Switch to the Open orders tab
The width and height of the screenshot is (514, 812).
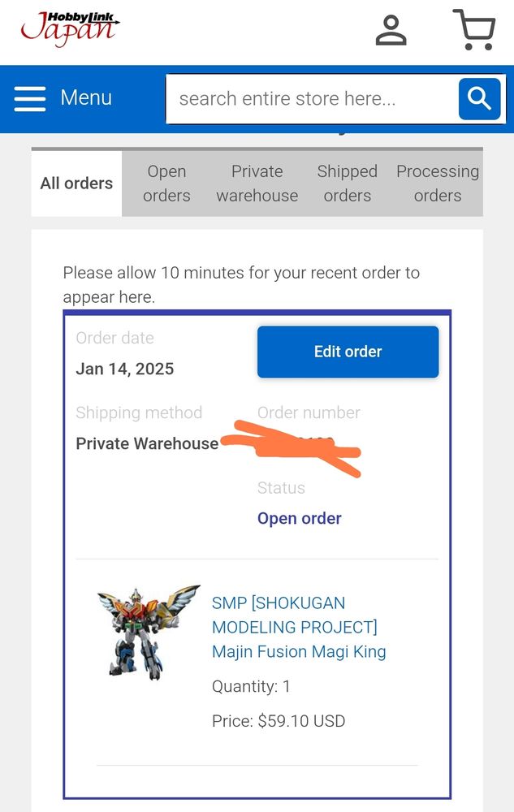[166, 184]
